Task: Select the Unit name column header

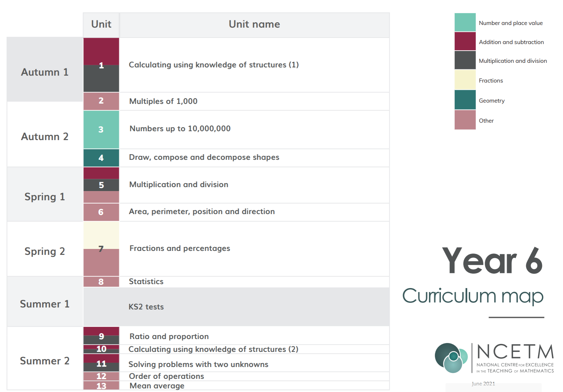Action: 254,24
